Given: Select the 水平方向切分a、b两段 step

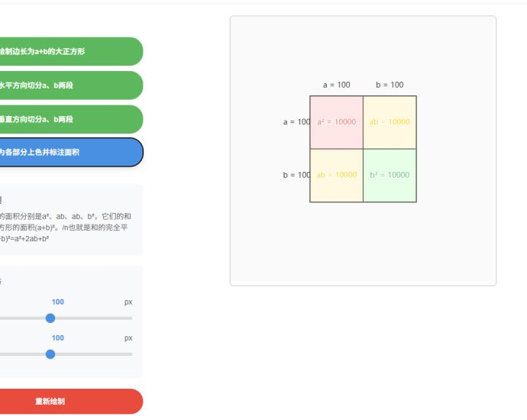Looking at the screenshot, I should pyautogui.click(x=69, y=86).
